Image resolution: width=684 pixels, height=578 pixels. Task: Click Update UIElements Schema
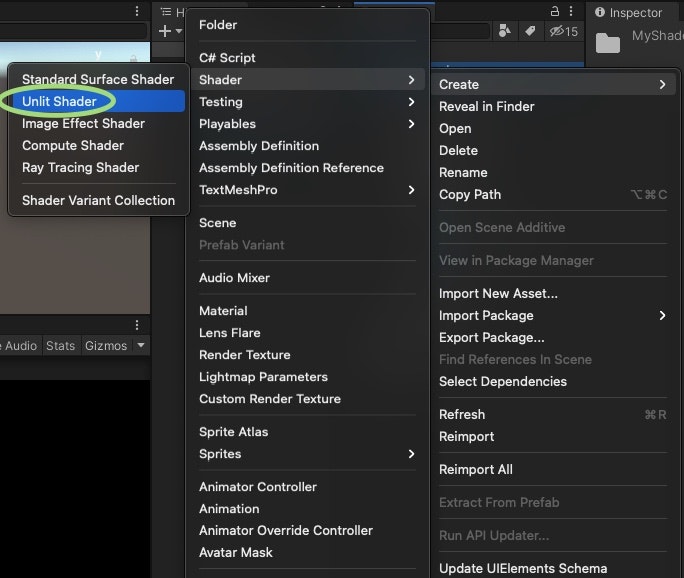click(554, 568)
